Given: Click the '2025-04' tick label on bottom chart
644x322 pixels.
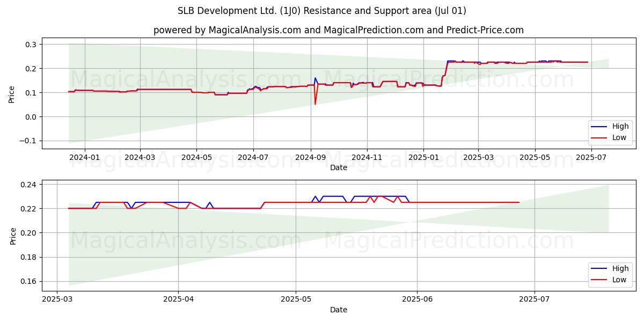Looking at the screenshot, I should pos(178,299).
